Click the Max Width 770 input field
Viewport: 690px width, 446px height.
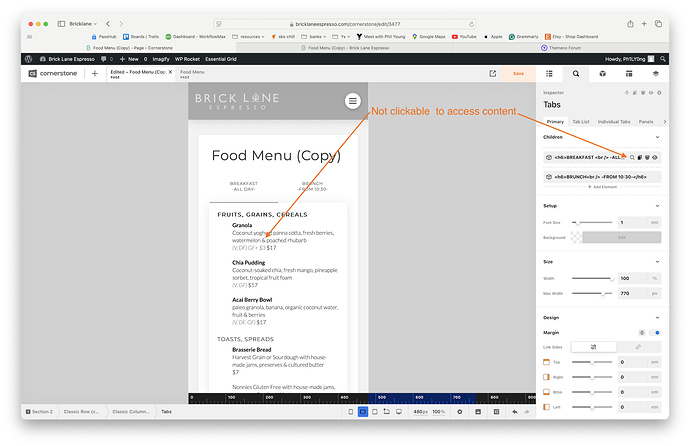click(x=633, y=293)
